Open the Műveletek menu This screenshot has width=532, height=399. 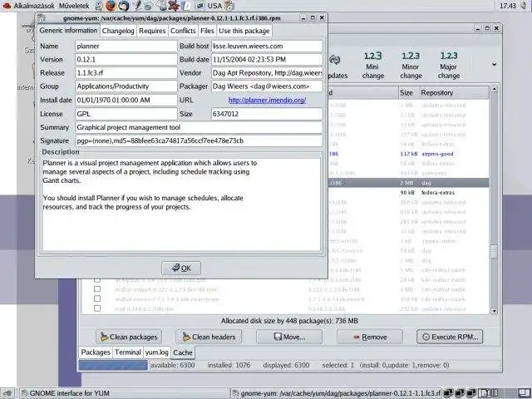point(74,6)
